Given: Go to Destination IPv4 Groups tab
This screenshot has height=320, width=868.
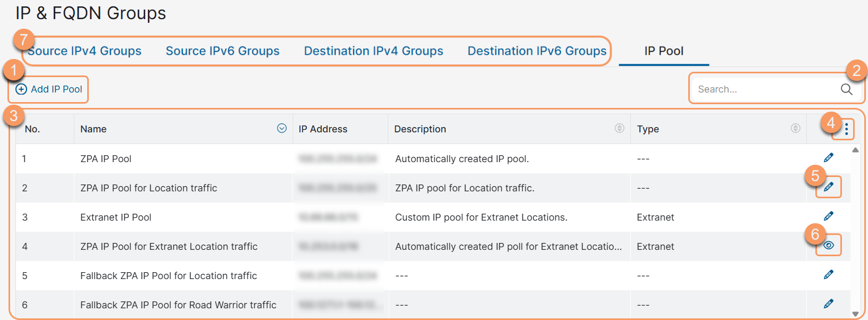Looking at the screenshot, I should [x=373, y=51].
